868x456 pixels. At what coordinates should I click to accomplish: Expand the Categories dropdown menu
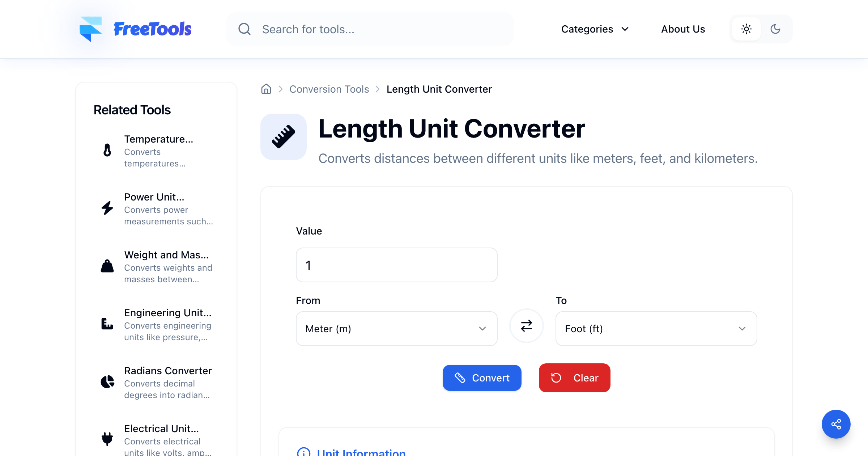(x=595, y=29)
